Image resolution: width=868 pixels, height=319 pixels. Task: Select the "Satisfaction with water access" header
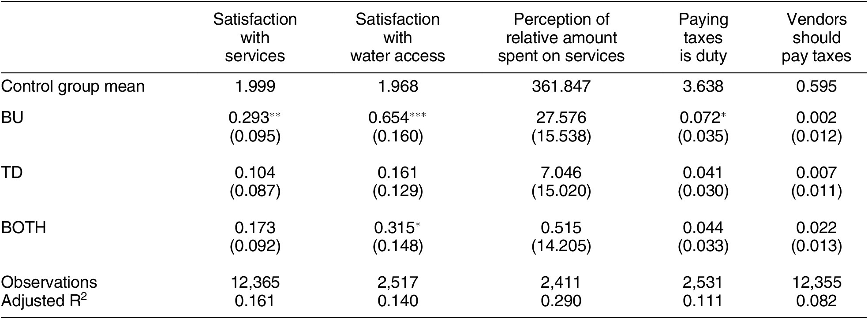(x=397, y=38)
